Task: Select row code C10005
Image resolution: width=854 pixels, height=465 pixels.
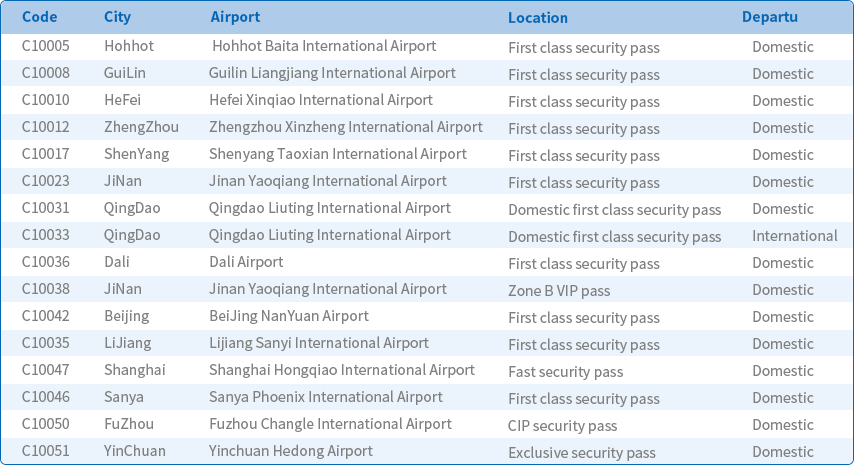Action: pyautogui.click(x=46, y=46)
